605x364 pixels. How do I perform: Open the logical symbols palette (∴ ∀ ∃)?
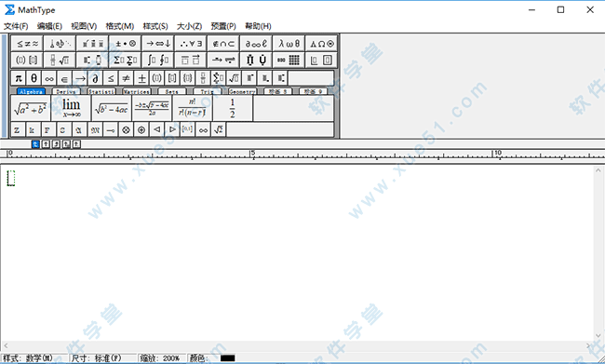(191, 44)
